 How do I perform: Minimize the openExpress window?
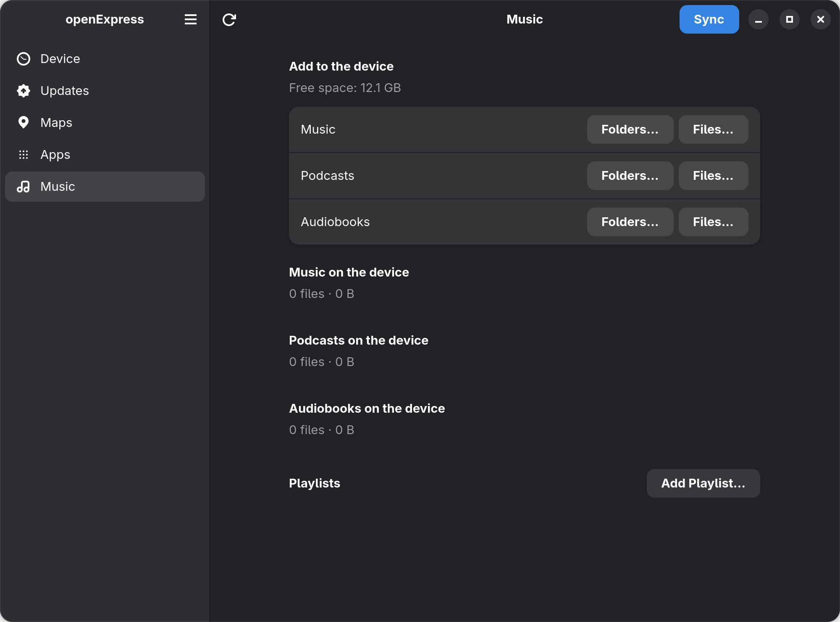pos(759,19)
